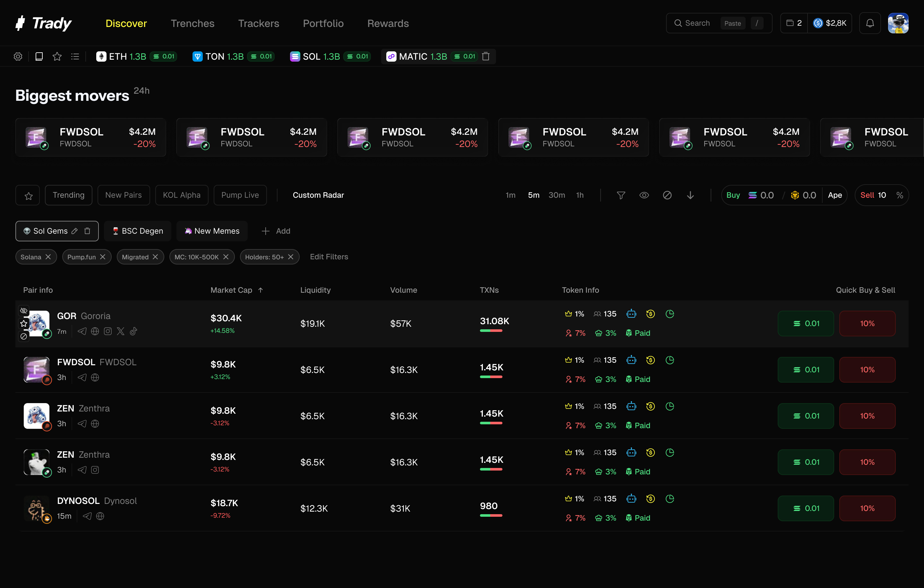Viewport: 924px width, 588px height.
Task: Delete the MATIC ticker with trash icon
Action: [x=486, y=56]
